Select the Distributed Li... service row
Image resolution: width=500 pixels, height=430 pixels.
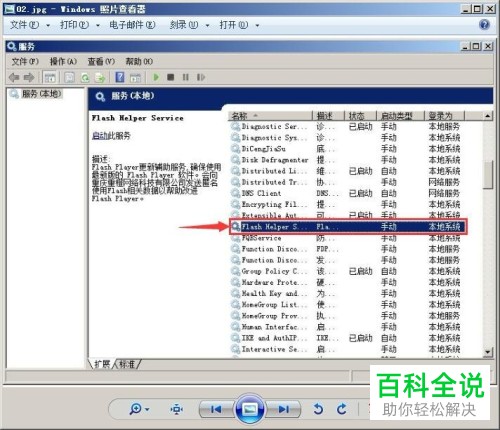[x=346, y=171]
